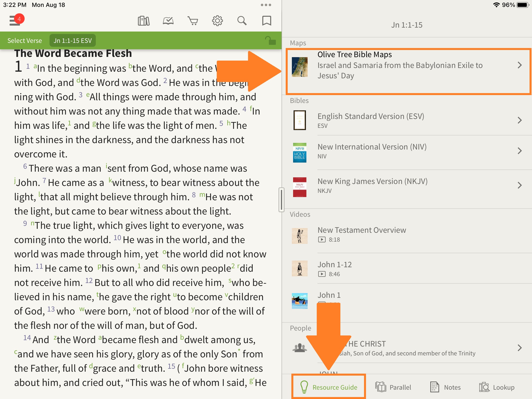Expand the NIV row chevron
532x399 pixels.
coord(520,151)
